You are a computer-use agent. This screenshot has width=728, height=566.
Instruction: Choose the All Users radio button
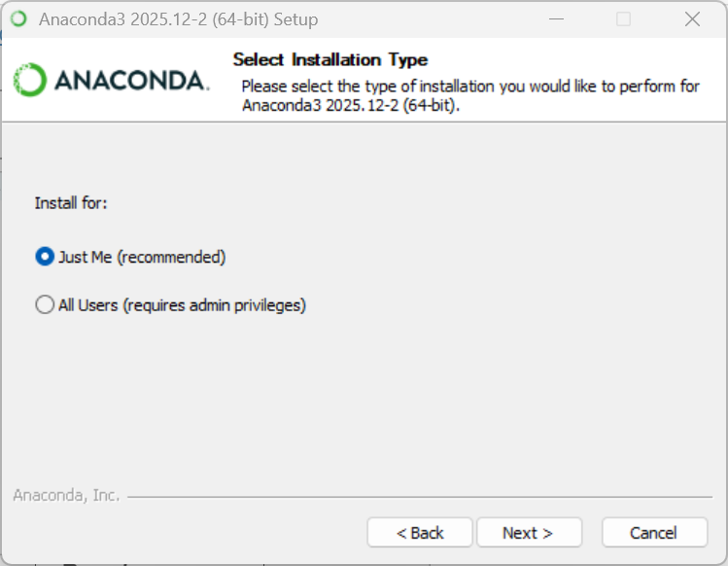[x=45, y=305]
